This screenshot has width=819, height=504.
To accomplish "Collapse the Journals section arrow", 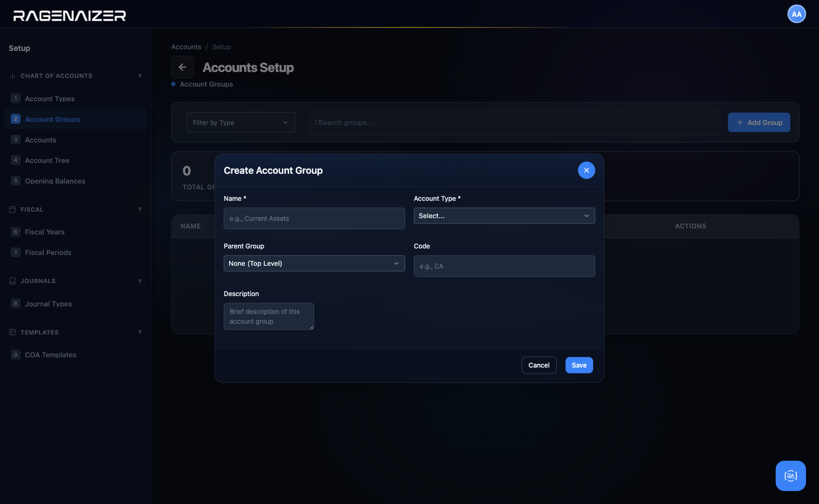I will pyautogui.click(x=140, y=281).
